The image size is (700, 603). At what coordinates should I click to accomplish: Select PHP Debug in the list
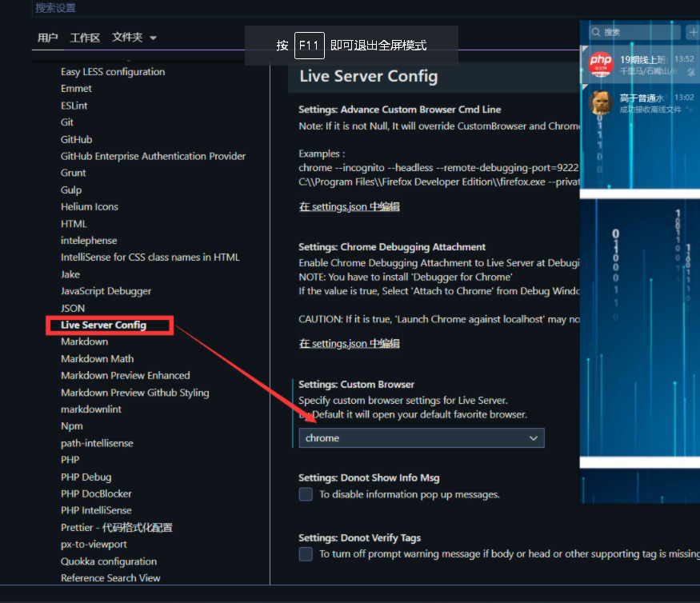click(x=86, y=477)
